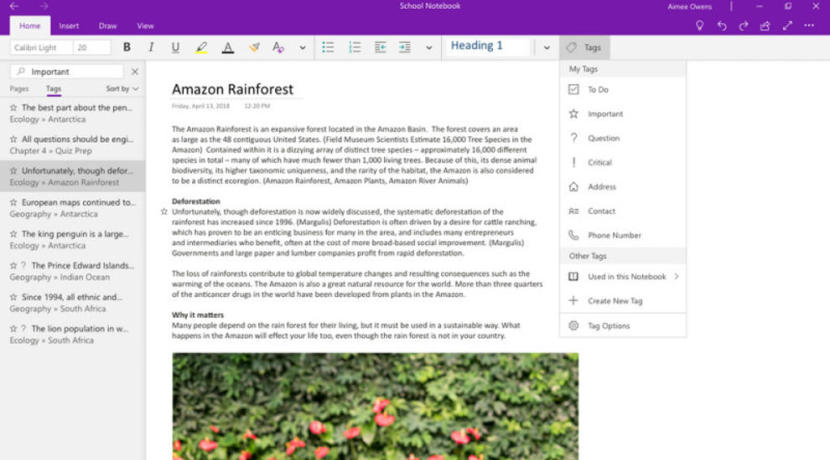The width and height of the screenshot is (830, 460).
Task: Open the Sort by dropdown
Action: (x=122, y=89)
